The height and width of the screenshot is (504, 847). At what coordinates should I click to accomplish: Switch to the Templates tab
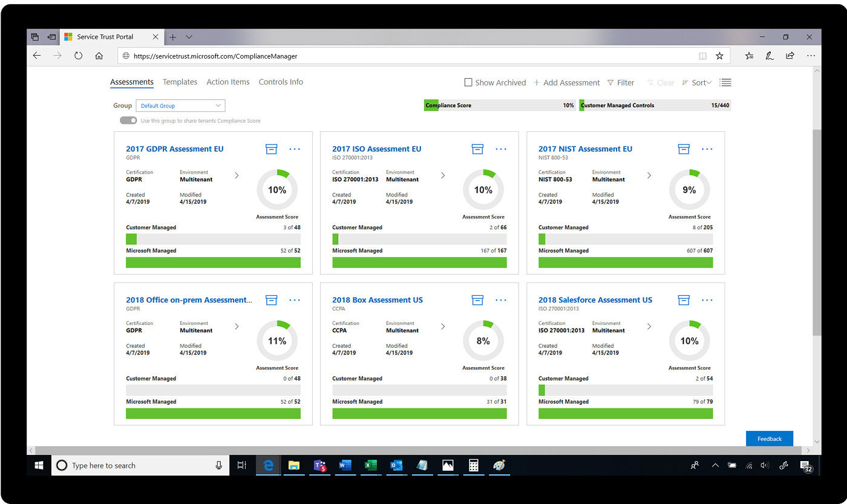[179, 82]
